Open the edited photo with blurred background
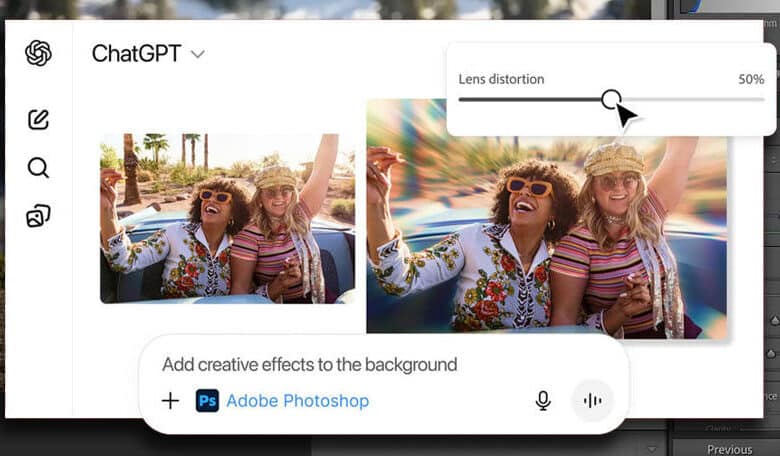Image resolution: width=780 pixels, height=456 pixels. pos(546,216)
